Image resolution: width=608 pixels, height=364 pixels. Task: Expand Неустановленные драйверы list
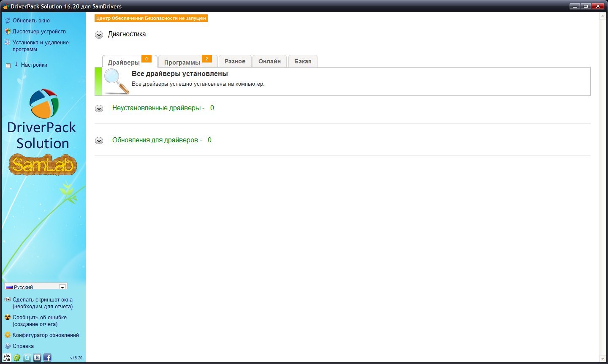(x=99, y=109)
